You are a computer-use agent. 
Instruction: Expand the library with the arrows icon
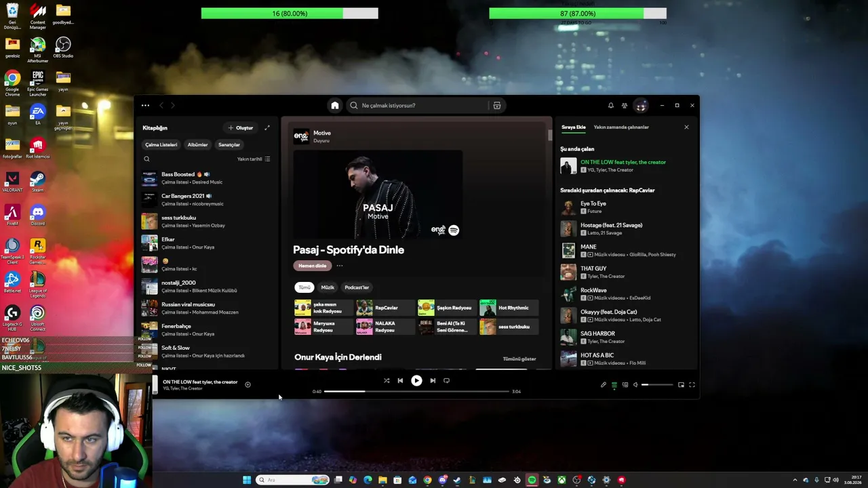click(x=267, y=127)
